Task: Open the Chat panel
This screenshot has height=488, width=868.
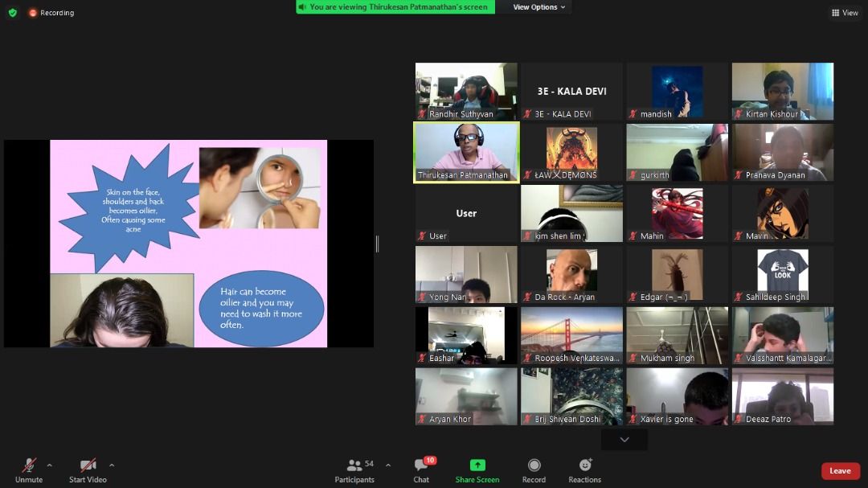Action: [421, 465]
